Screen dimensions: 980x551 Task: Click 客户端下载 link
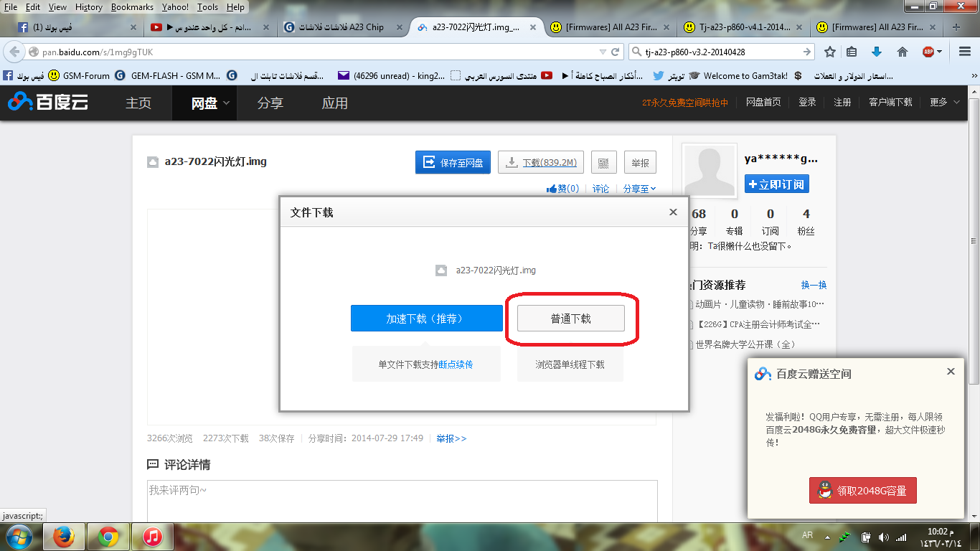click(x=890, y=103)
